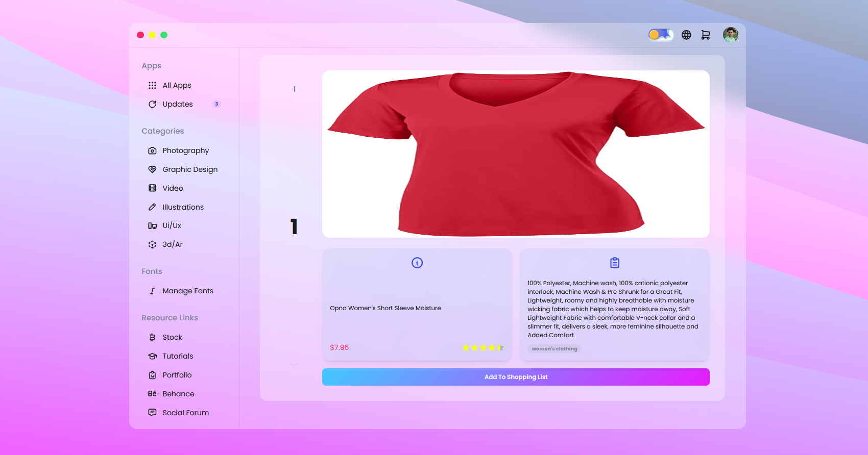Toggle the day/night theme switch

click(x=661, y=35)
